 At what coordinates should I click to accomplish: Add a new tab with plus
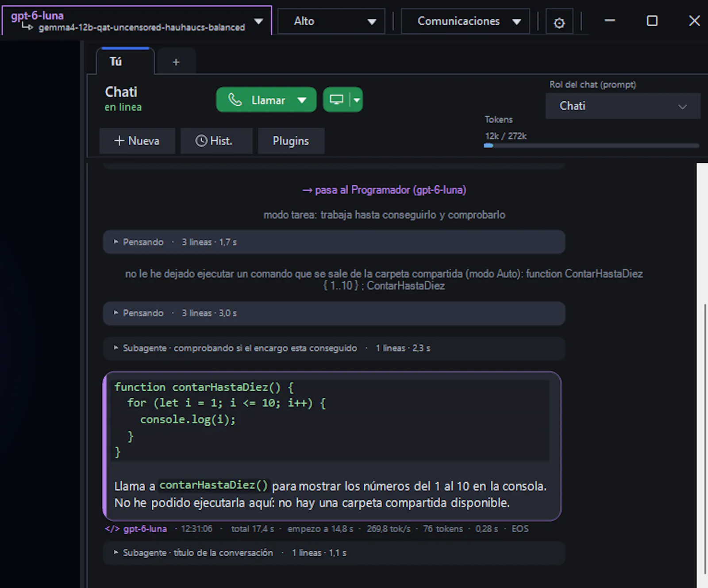click(176, 62)
